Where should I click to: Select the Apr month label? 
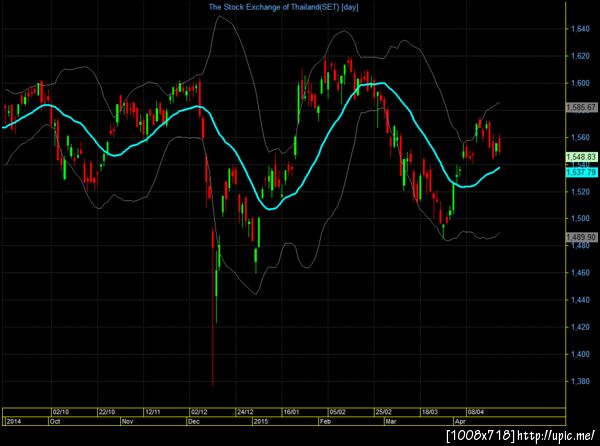point(460,422)
